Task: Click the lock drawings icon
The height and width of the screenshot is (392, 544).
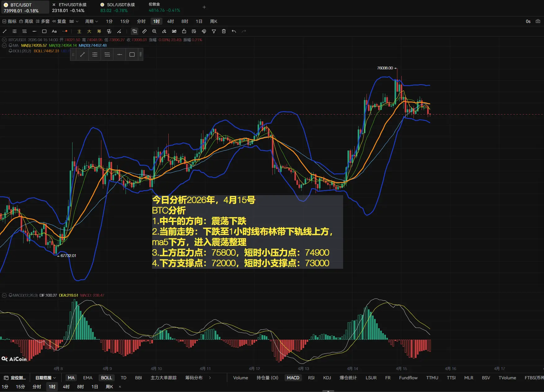Action: tap(184, 31)
